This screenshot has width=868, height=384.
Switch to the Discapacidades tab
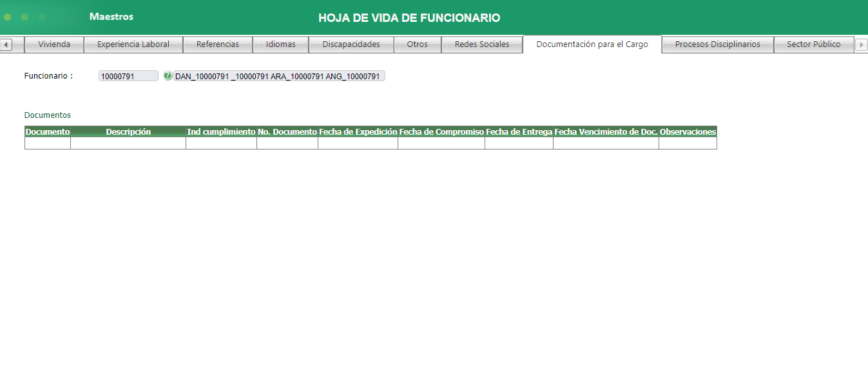[x=351, y=44]
